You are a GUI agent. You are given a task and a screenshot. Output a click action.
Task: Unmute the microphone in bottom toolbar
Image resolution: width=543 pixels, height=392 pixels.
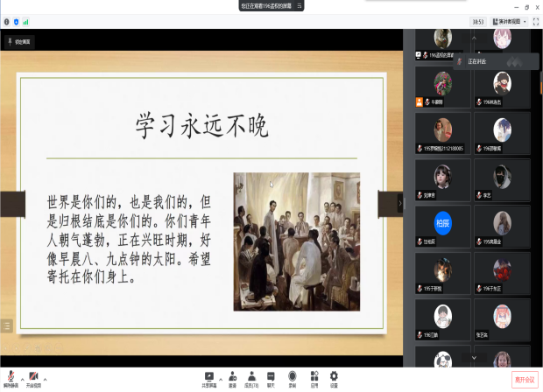click(11, 376)
